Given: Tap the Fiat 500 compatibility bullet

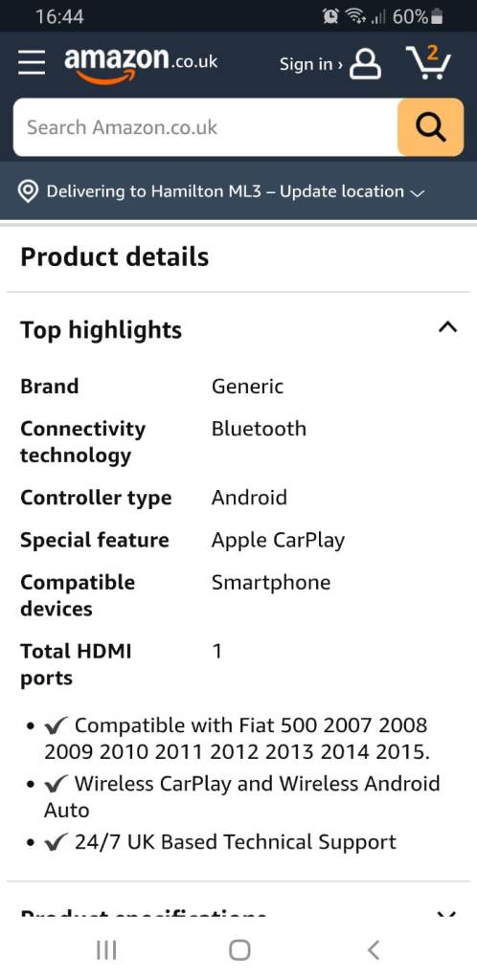Looking at the screenshot, I should click(237, 739).
